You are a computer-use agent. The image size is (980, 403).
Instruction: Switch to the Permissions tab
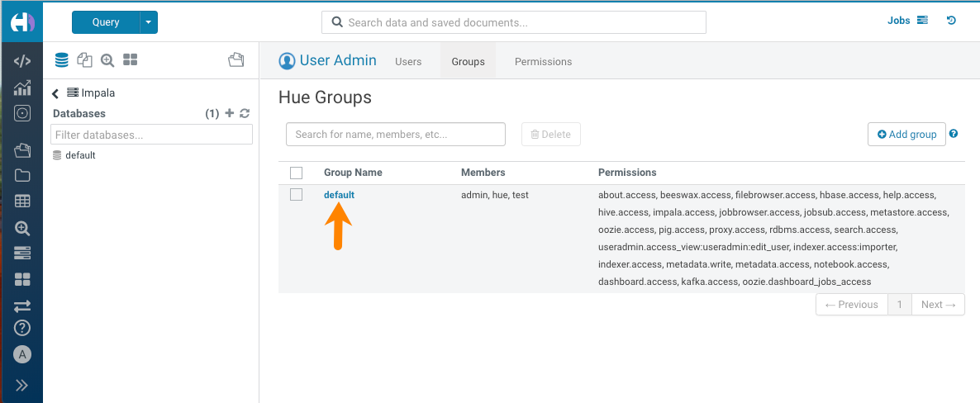pyautogui.click(x=543, y=62)
